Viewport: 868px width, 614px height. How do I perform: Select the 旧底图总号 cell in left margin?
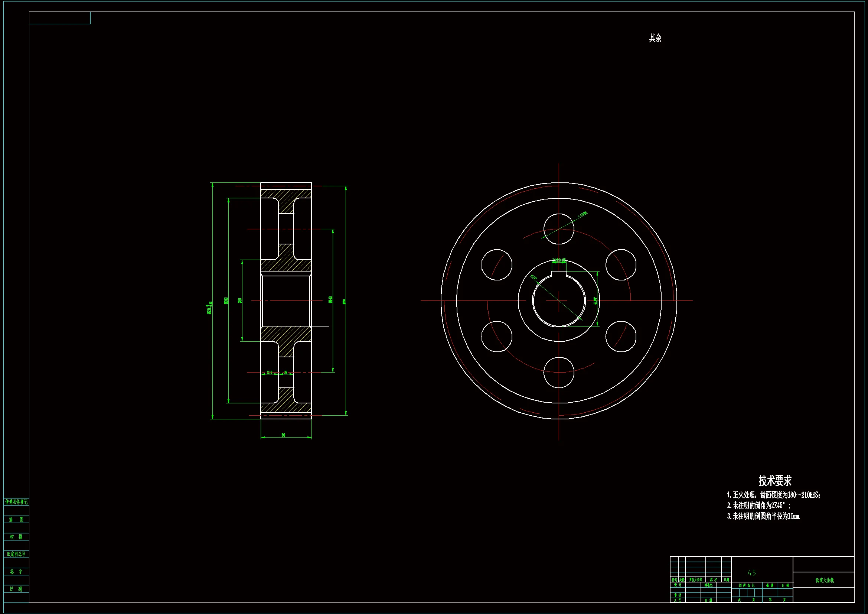16,554
